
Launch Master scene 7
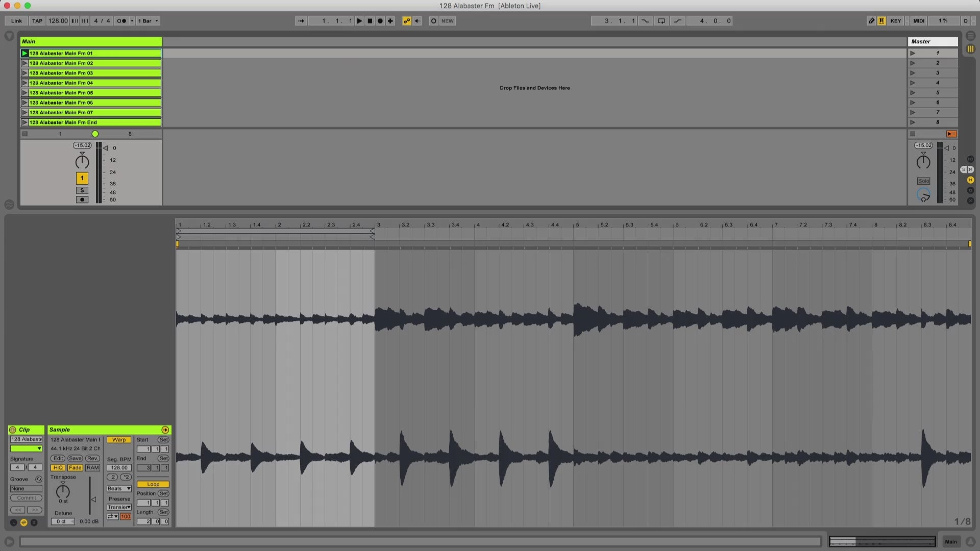point(913,112)
